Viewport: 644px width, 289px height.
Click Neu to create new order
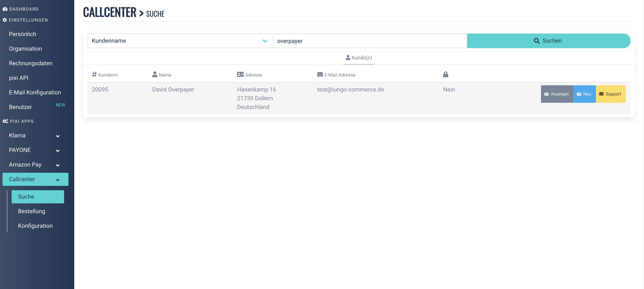click(584, 94)
